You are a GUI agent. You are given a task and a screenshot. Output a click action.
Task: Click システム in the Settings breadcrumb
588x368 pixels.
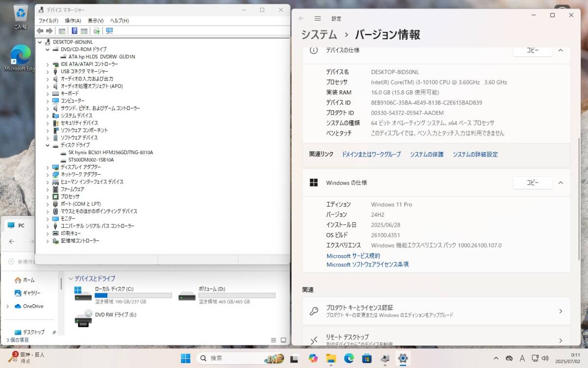click(319, 35)
